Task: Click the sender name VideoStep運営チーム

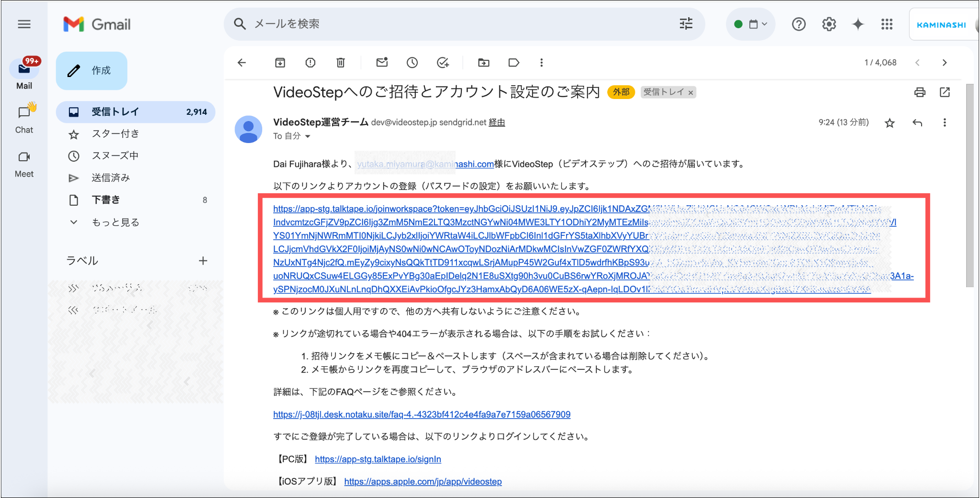Action: pos(321,122)
